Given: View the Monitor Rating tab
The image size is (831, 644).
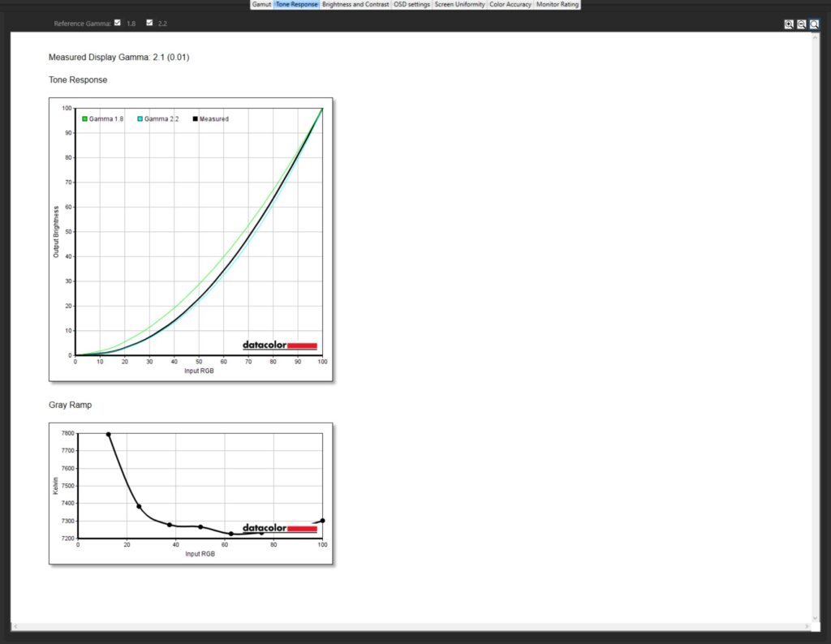Looking at the screenshot, I should click(x=558, y=5).
